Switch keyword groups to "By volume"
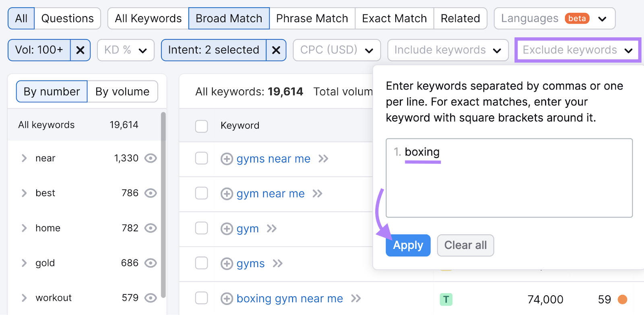Screen dimensions: 644x315 [122, 91]
